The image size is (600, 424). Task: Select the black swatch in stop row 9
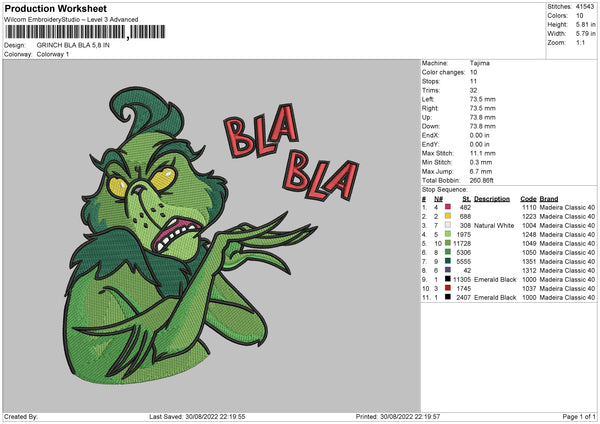[x=448, y=279]
